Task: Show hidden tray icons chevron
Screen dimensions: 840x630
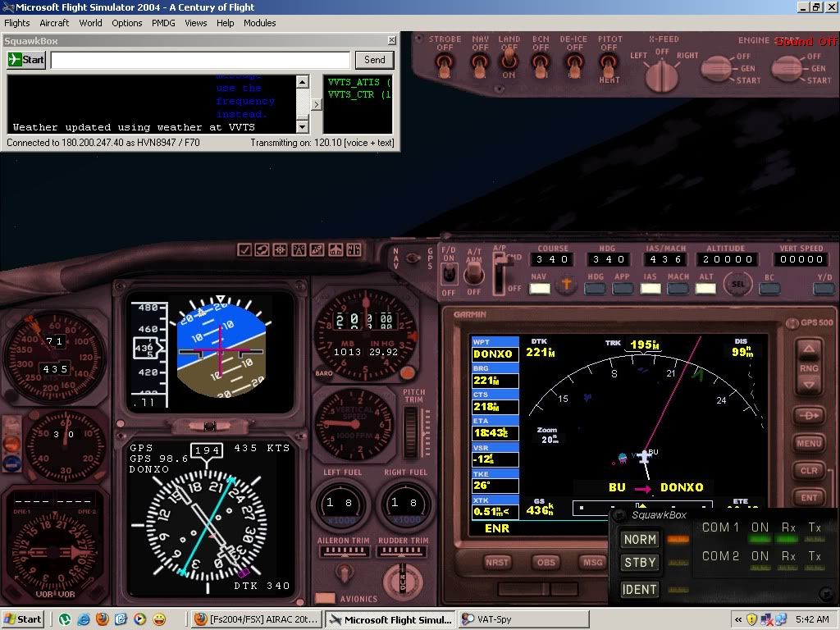Action: click(x=738, y=619)
